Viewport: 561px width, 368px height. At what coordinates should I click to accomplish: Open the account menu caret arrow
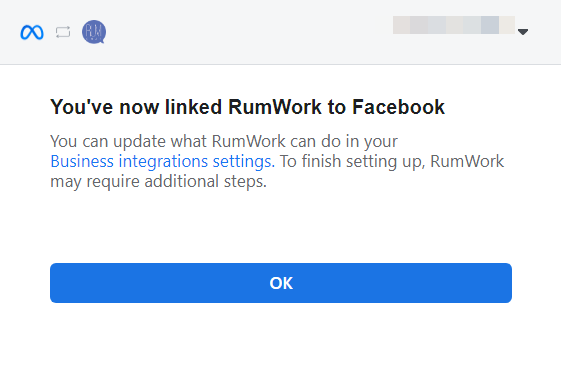[x=523, y=32]
